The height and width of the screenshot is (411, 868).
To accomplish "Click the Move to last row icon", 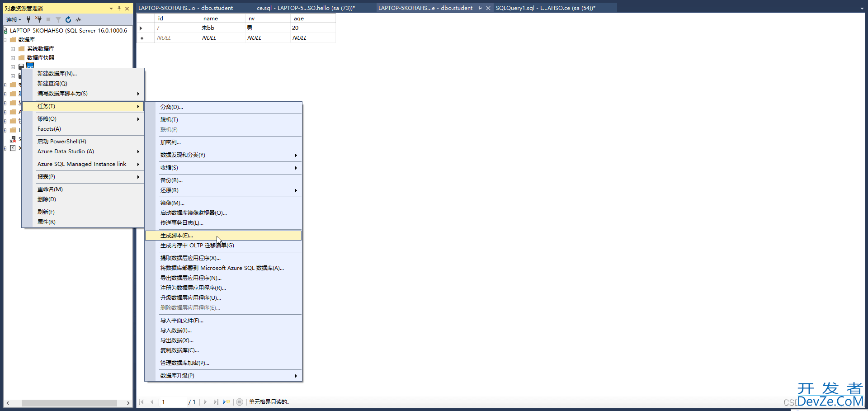I will pyautogui.click(x=216, y=402).
